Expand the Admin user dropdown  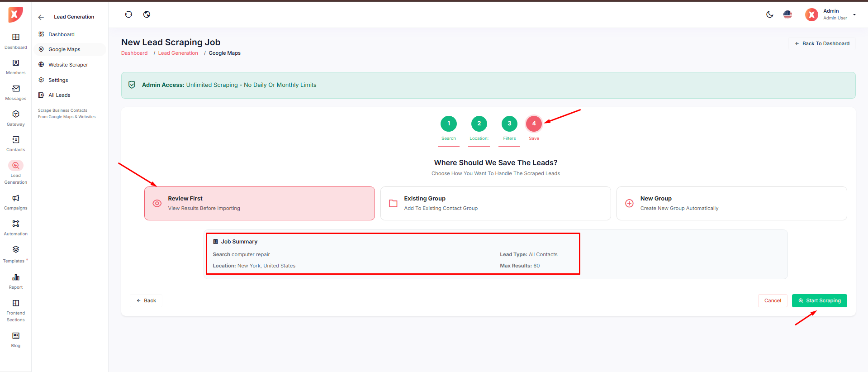click(854, 14)
